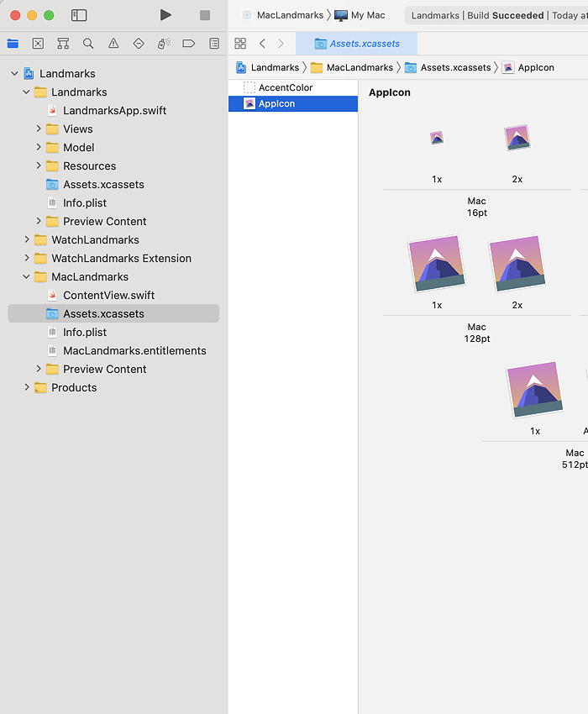Image resolution: width=588 pixels, height=714 pixels.
Task: Expand the Model folder
Action: 39,147
